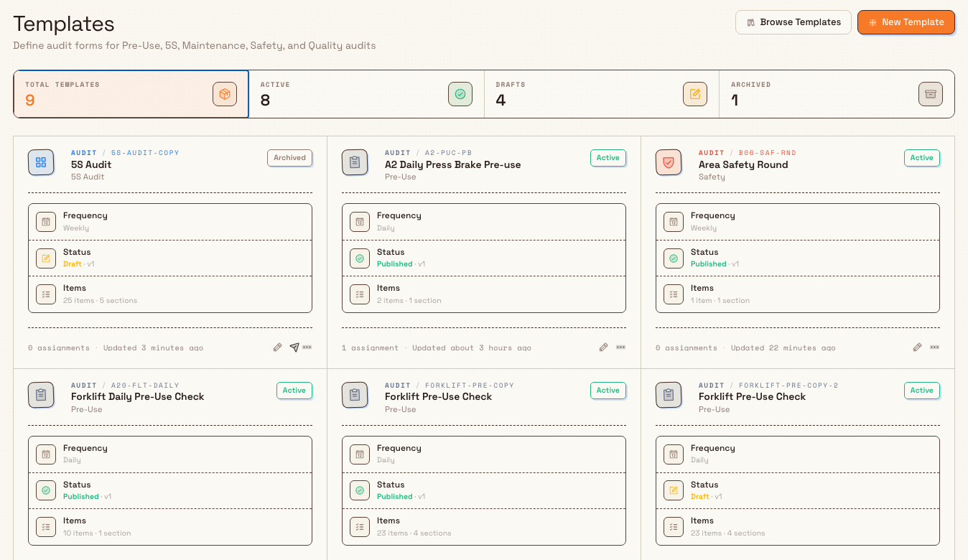Click clipboard icon of the FORKLIFT-PRE-COPY-2 card

pyautogui.click(x=669, y=395)
